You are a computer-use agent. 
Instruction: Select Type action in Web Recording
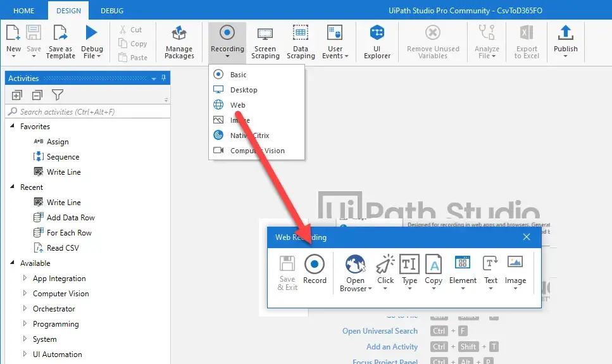coord(409,272)
